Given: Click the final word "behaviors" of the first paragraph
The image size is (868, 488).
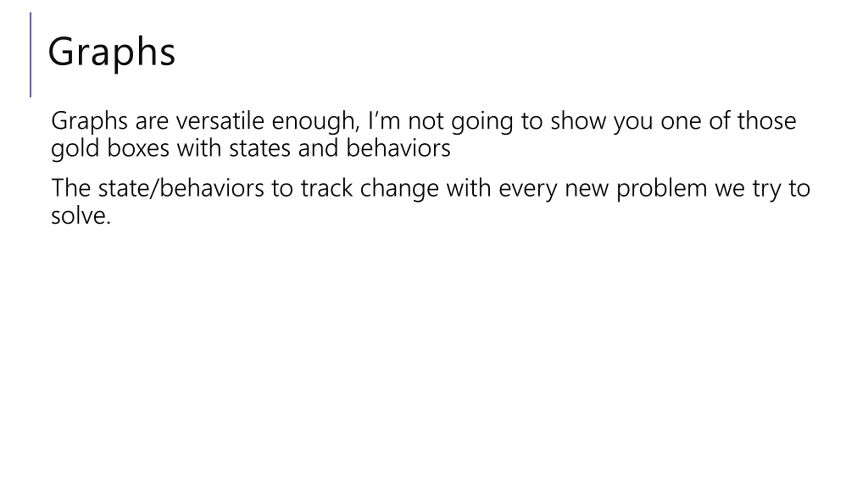Looking at the screenshot, I should tap(398, 148).
